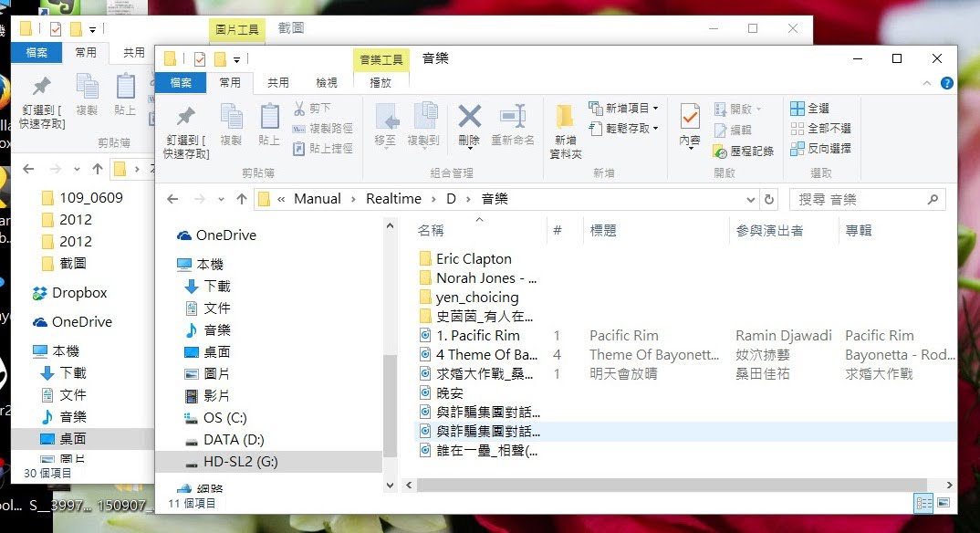Click the 新增資料夾 new folder icon

tap(565, 117)
